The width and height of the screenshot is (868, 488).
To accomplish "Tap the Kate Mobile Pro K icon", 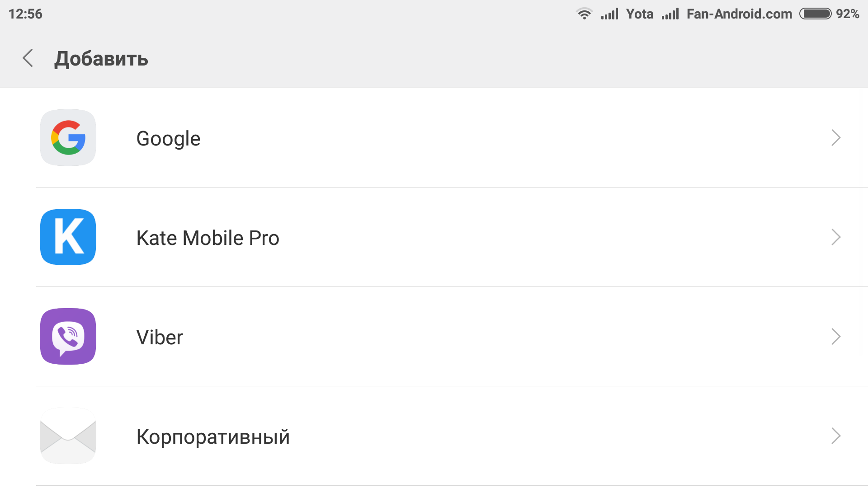I will pos(68,237).
